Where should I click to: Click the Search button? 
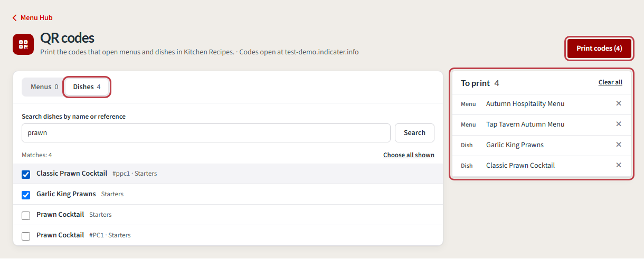[414, 133]
